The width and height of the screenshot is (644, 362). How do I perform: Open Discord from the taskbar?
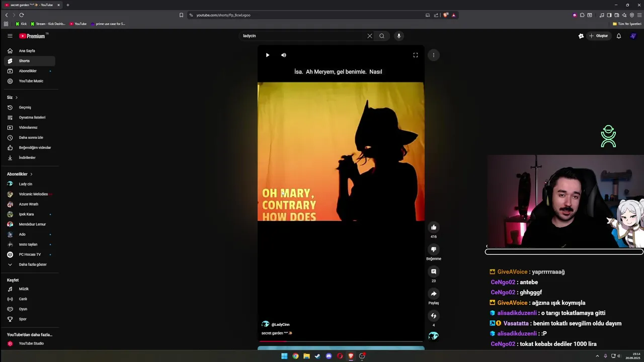(329, 356)
